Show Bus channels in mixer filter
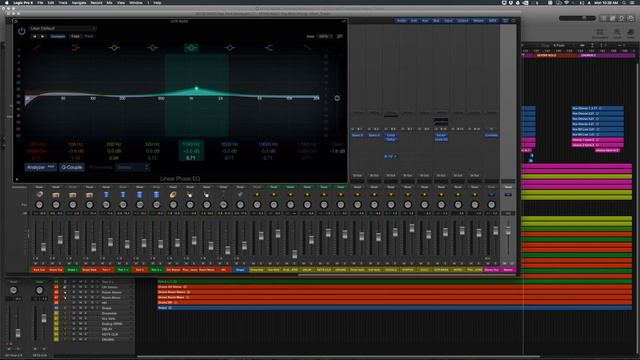This screenshot has width=640, height=360. coord(436,20)
